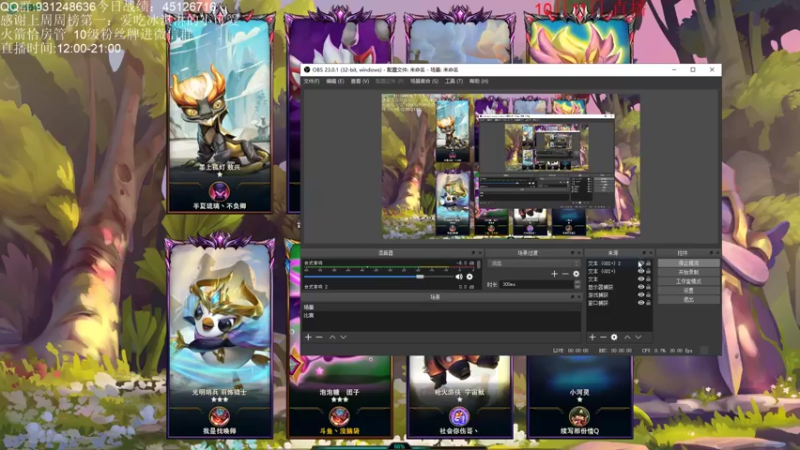Decrease transition duration with down stepper
800x450 pixels.
tap(578, 286)
